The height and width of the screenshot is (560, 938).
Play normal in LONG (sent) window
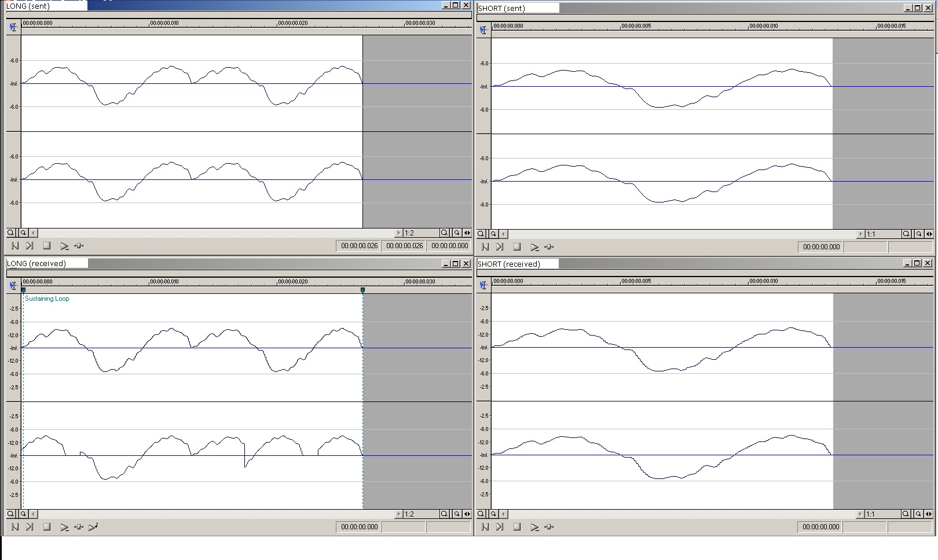64,246
